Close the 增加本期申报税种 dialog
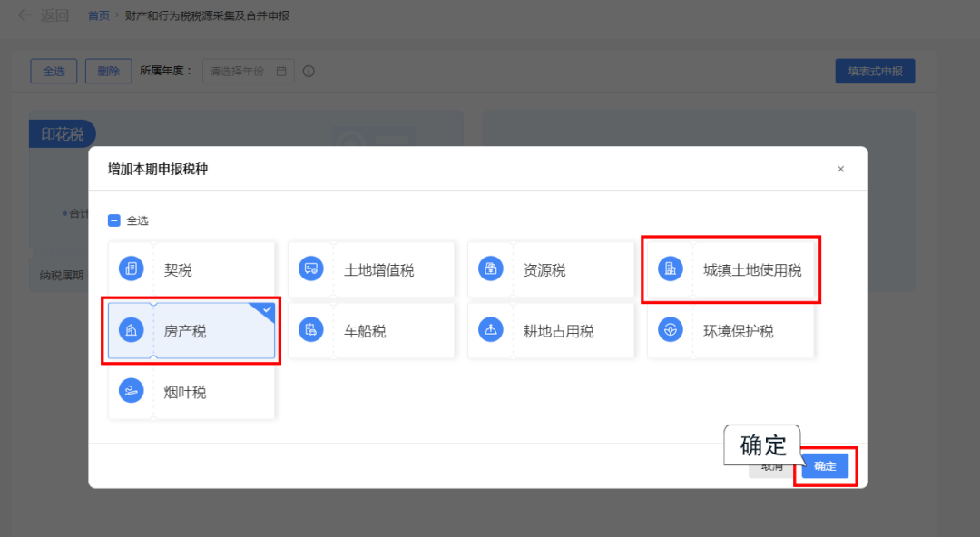 (x=840, y=169)
